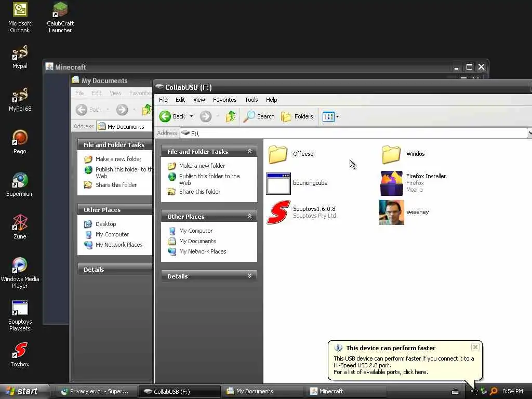532x399 pixels.
Task: Select the Supermium desktop shortcut
Action: [20, 184]
